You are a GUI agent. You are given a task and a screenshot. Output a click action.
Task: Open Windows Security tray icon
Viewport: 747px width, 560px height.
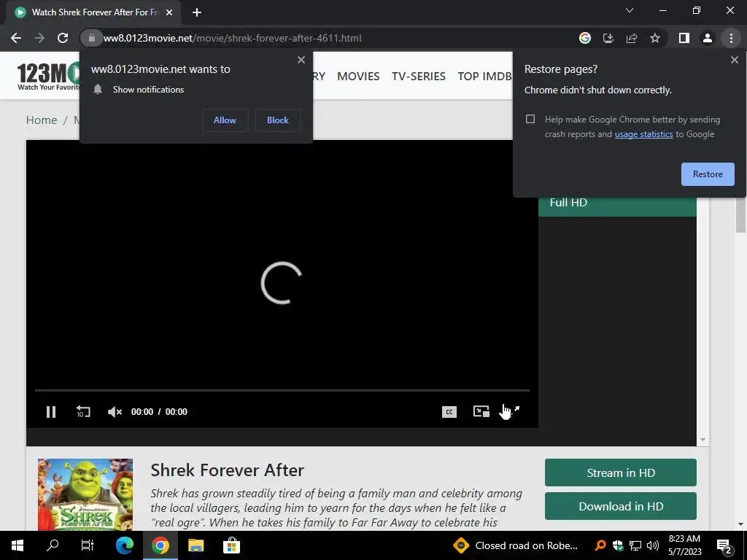pyautogui.click(x=618, y=545)
